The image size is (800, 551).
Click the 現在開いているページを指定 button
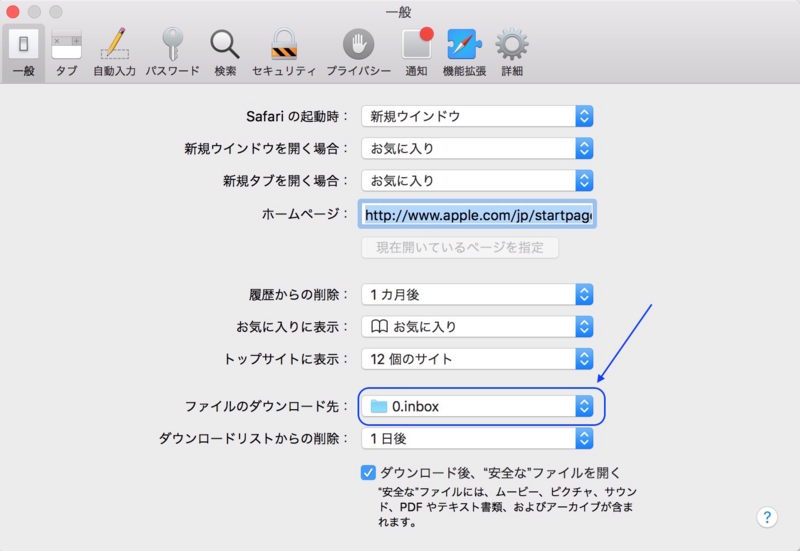click(x=460, y=248)
